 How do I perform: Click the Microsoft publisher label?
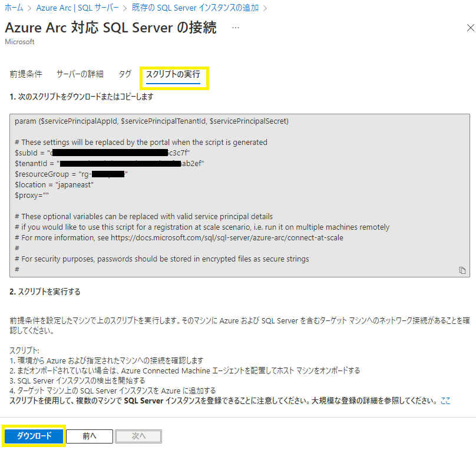tap(19, 42)
